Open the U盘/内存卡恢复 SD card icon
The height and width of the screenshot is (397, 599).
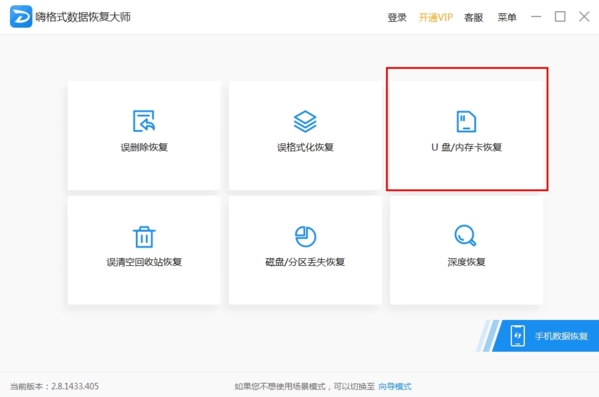point(466,121)
